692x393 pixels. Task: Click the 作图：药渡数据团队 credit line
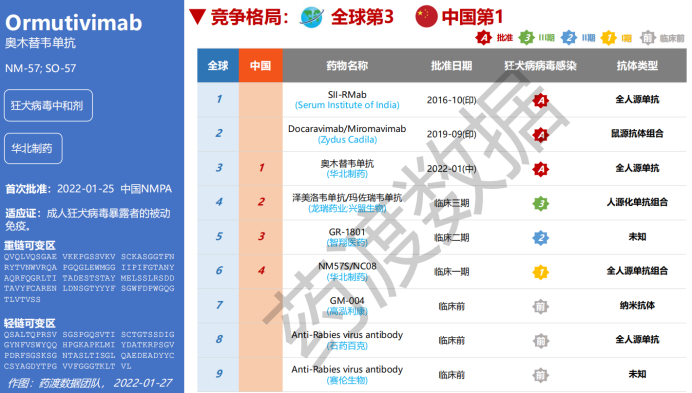pos(90,383)
